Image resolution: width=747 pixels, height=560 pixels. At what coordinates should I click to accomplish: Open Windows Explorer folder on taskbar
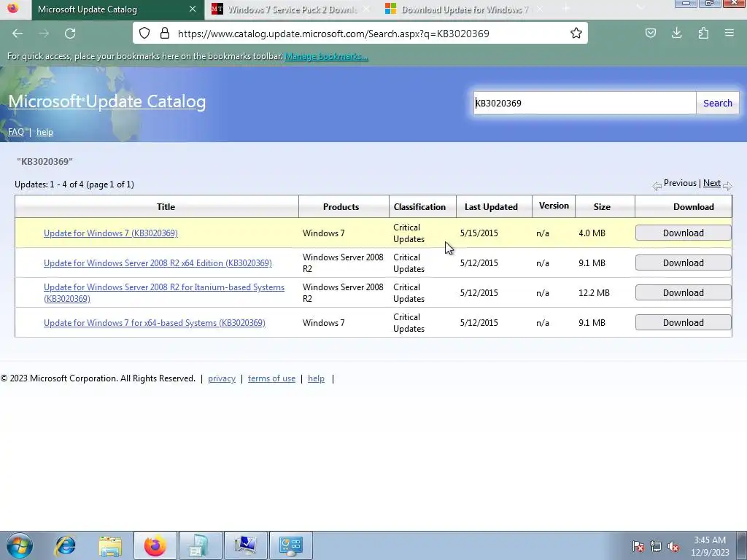[110, 545]
